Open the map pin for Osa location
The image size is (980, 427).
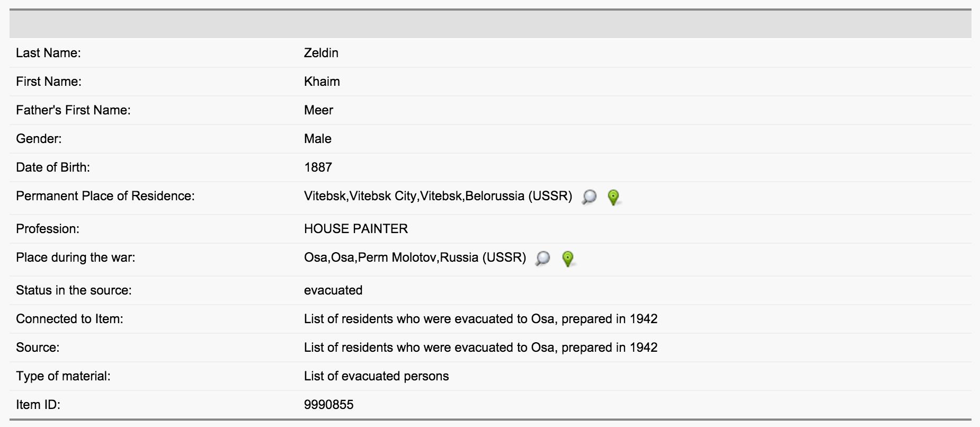(x=567, y=259)
